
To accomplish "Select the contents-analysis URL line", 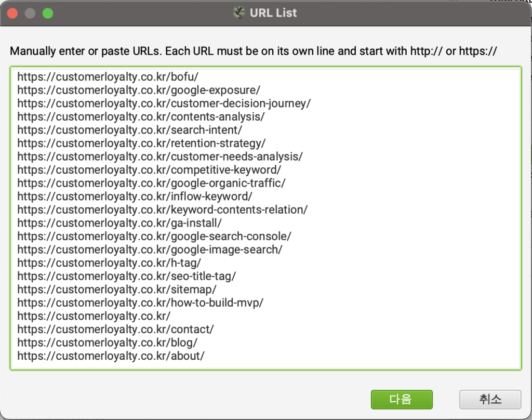I will (x=141, y=116).
